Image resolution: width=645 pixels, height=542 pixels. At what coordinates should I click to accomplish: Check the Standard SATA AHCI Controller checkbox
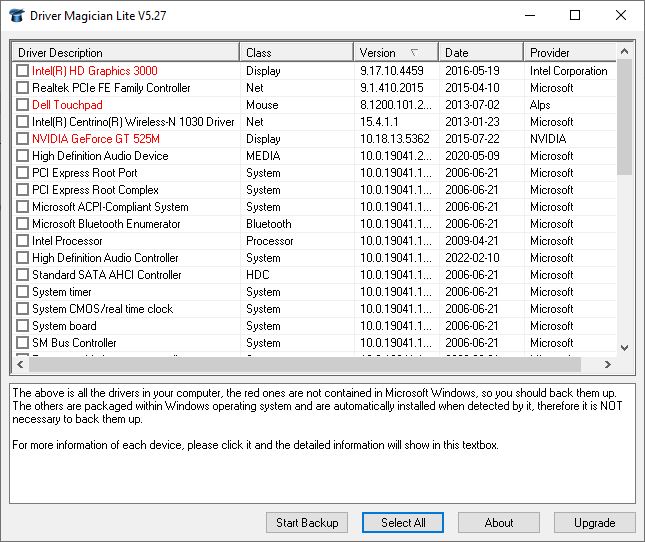tap(22, 275)
